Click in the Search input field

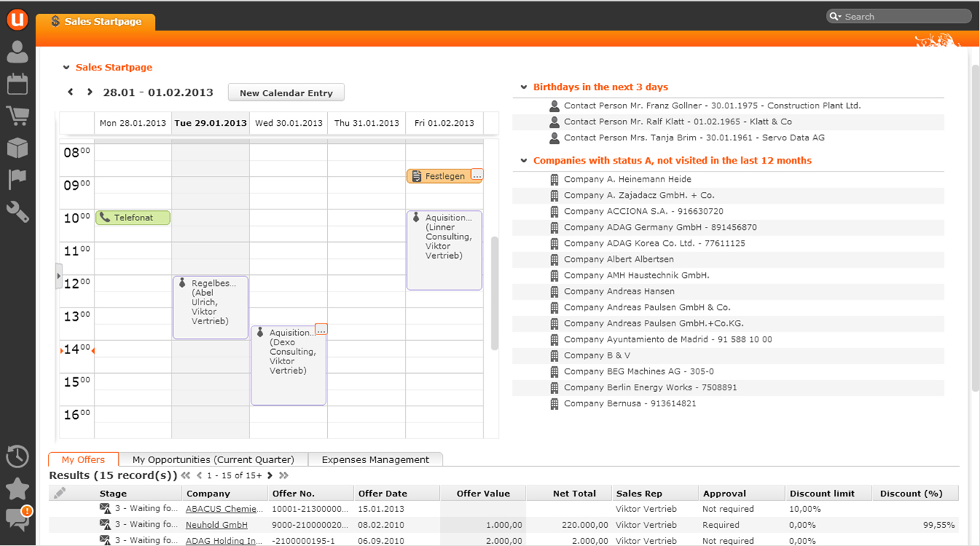tap(905, 16)
